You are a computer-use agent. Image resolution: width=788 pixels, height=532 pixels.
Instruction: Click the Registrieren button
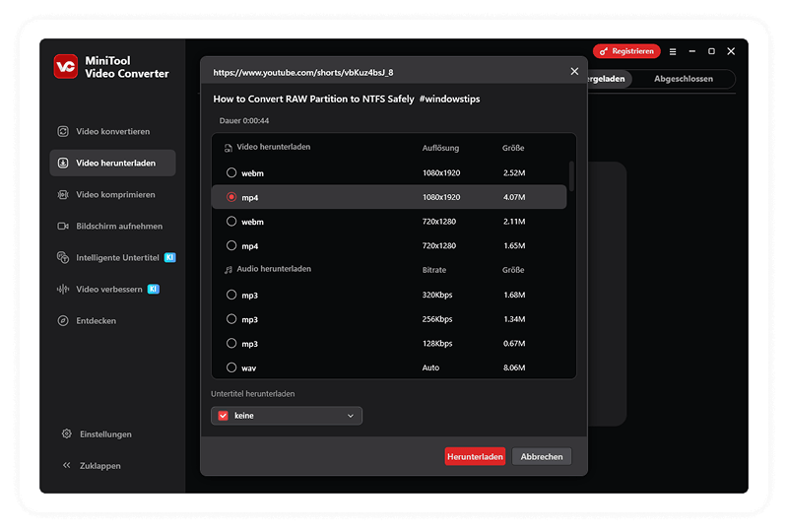pyautogui.click(x=626, y=51)
